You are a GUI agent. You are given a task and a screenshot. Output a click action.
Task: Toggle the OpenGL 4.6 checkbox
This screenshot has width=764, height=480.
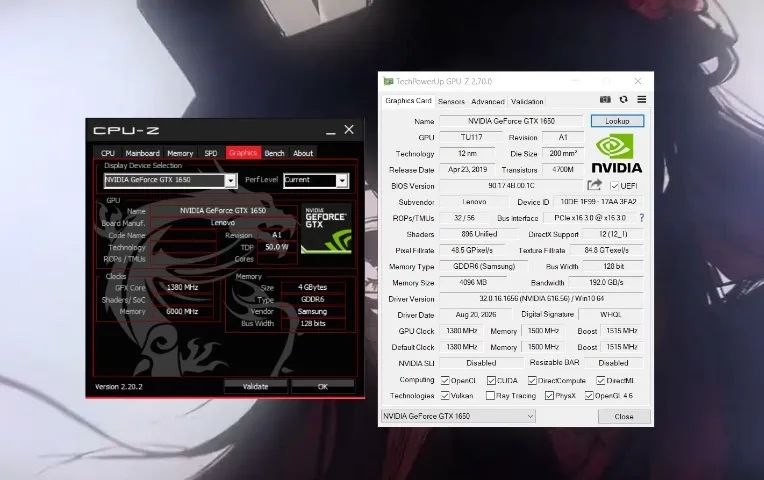pyautogui.click(x=589, y=395)
